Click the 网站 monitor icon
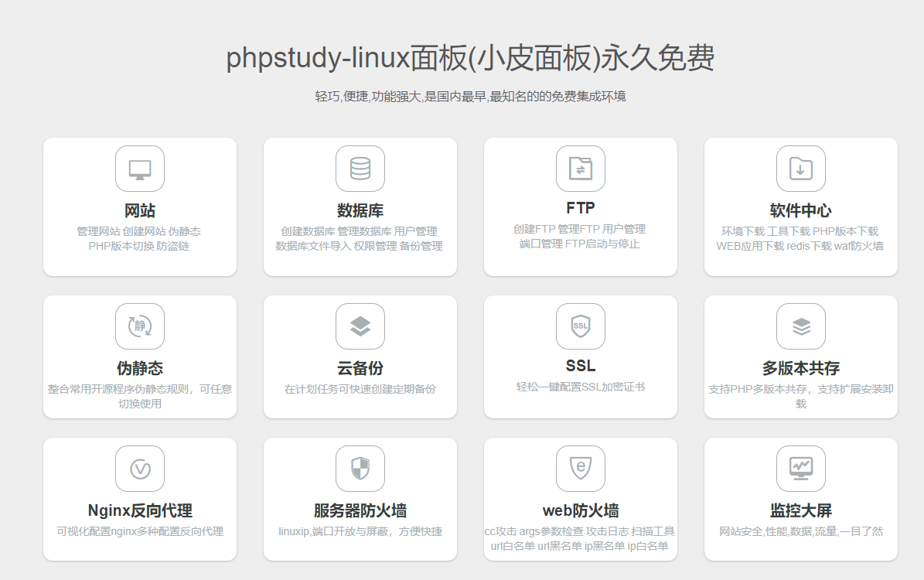 [x=140, y=169]
